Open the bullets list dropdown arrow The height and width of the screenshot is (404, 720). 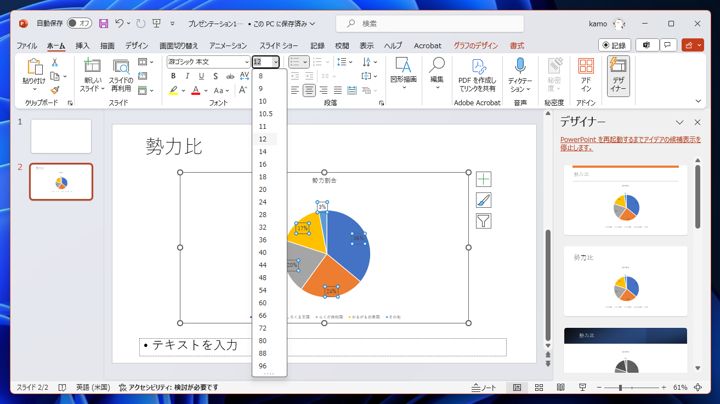[x=305, y=62]
